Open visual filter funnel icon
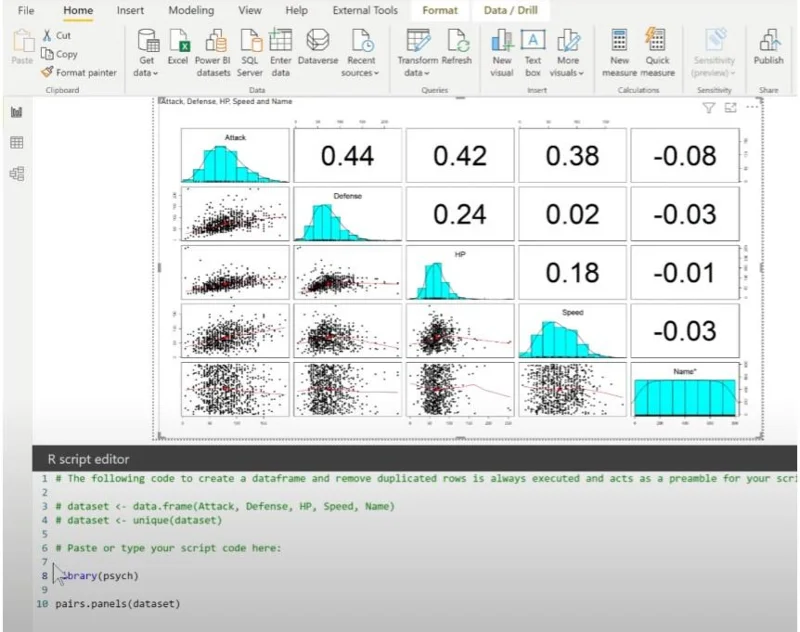This screenshot has width=800, height=632. [x=708, y=108]
